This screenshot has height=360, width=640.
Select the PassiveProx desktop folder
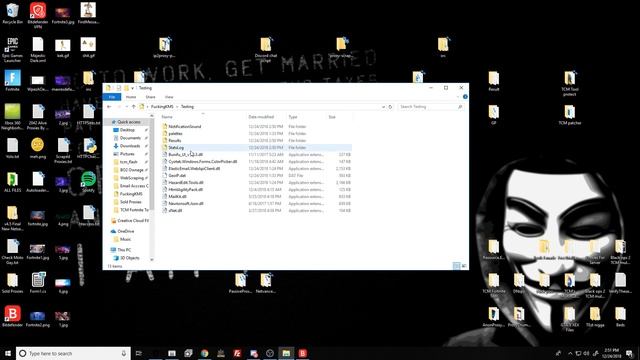pos(240,283)
